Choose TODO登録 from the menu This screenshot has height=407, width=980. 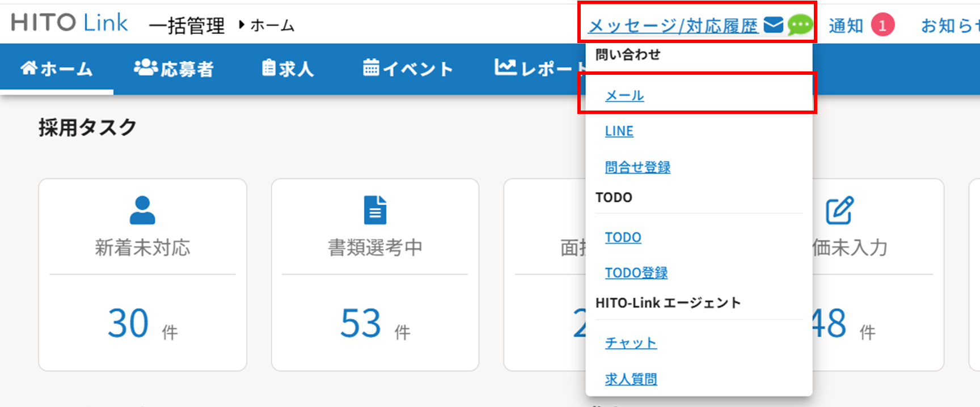point(636,273)
